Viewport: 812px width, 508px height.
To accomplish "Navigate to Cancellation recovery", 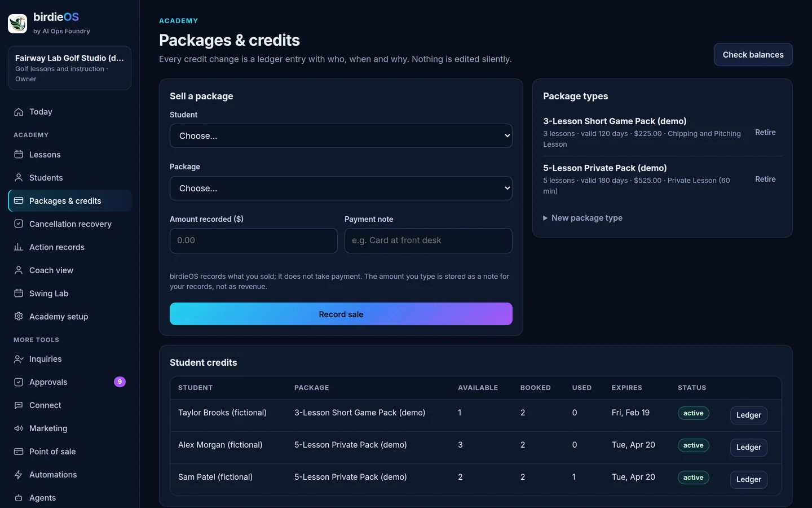I will [x=69, y=224].
